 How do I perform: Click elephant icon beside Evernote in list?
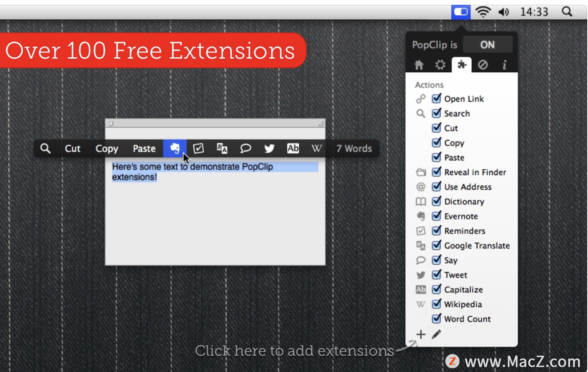(x=421, y=216)
